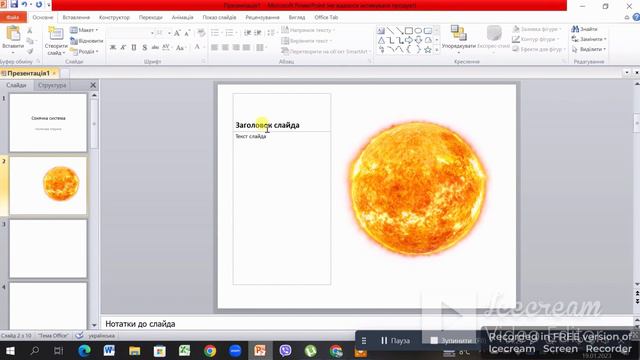Pick the right arrow shape
The image size is (640, 360).
click(x=409, y=40)
